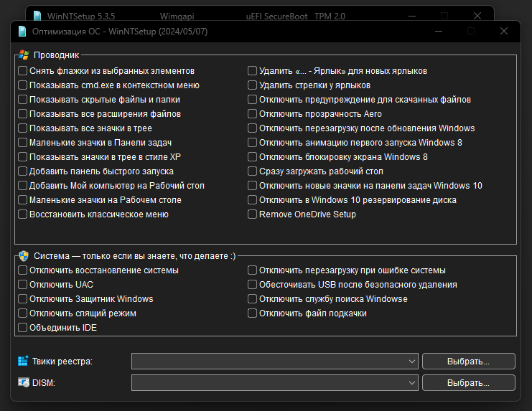Check Добавить Мой компьютер на Рабочий стол

point(23,186)
